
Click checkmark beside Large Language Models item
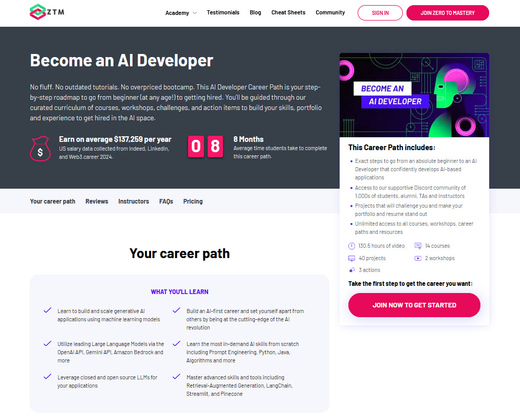point(47,343)
